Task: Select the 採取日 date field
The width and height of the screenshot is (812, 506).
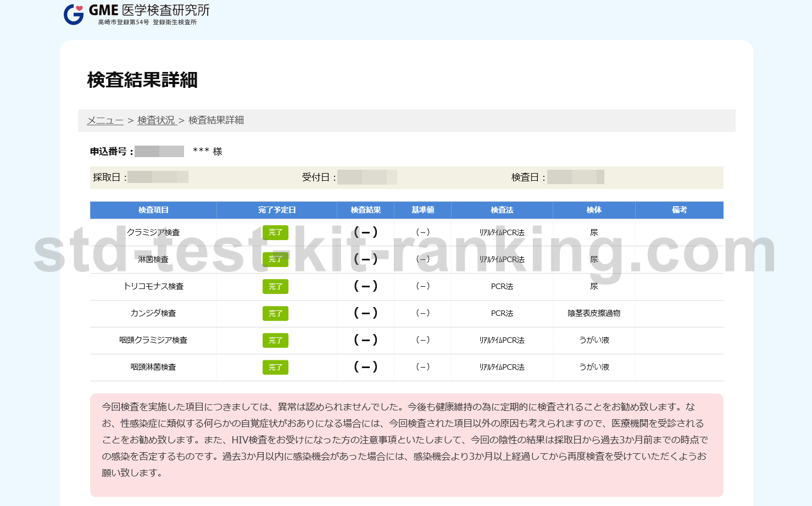Action: click(158, 177)
